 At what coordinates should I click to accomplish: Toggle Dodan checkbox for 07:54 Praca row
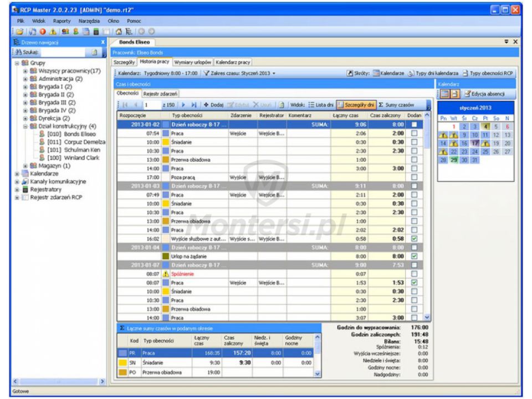(415, 134)
